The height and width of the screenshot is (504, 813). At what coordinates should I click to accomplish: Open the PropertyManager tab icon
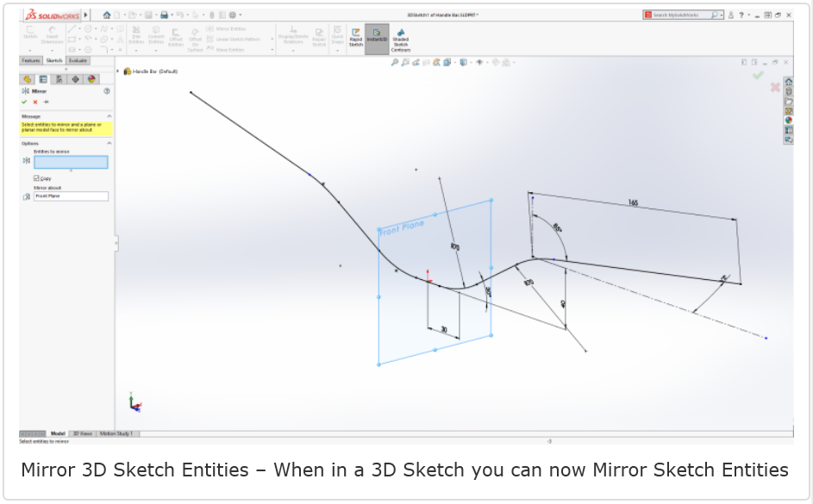coord(43,79)
